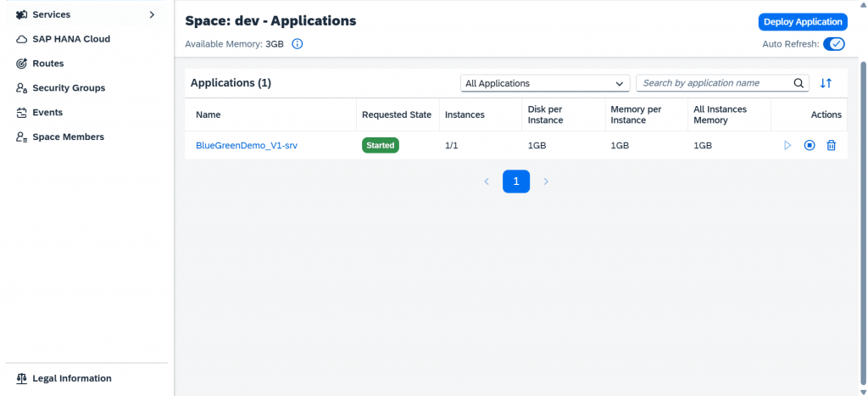The image size is (868, 396).
Task: Open Events in the sidebar
Action: coord(47,113)
